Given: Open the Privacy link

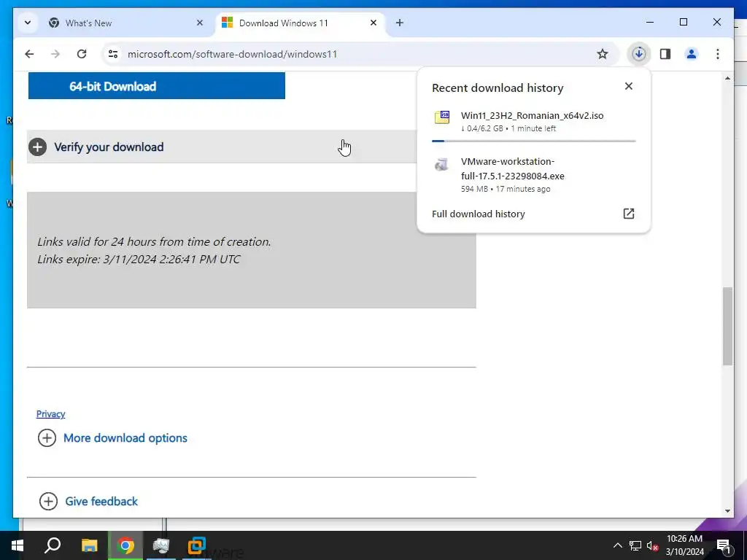Looking at the screenshot, I should (x=50, y=414).
